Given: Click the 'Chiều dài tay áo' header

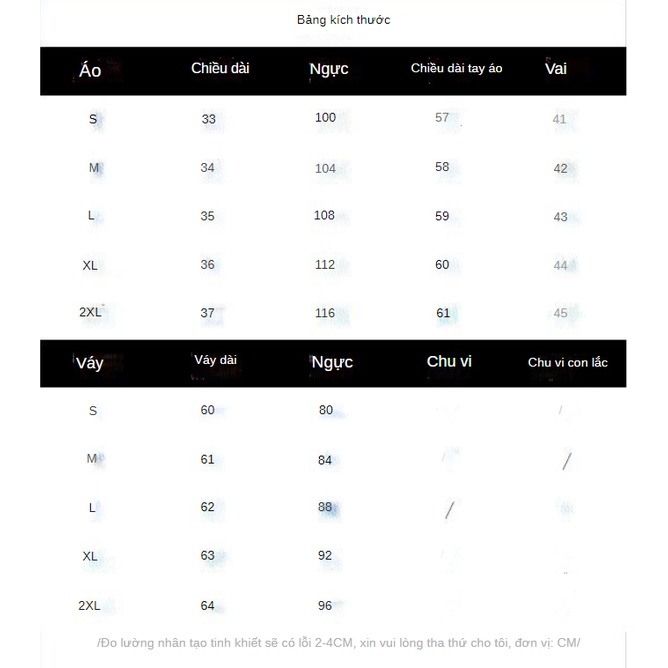Looking at the screenshot, I should (x=456, y=69).
